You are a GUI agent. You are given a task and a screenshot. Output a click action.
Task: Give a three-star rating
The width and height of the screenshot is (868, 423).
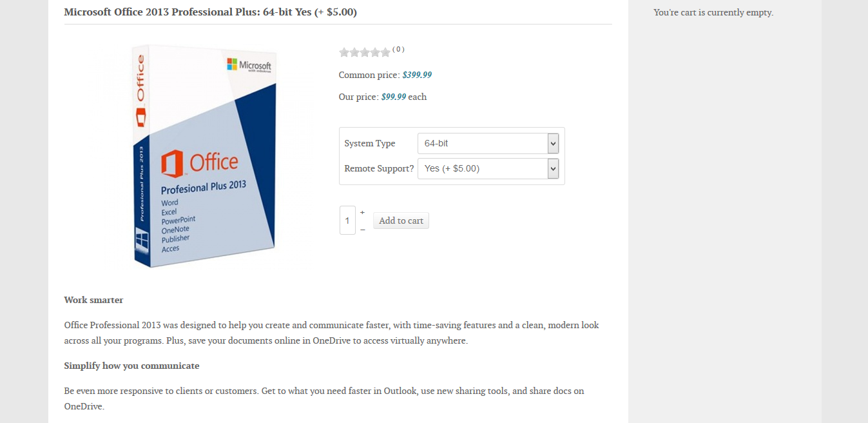tap(365, 52)
